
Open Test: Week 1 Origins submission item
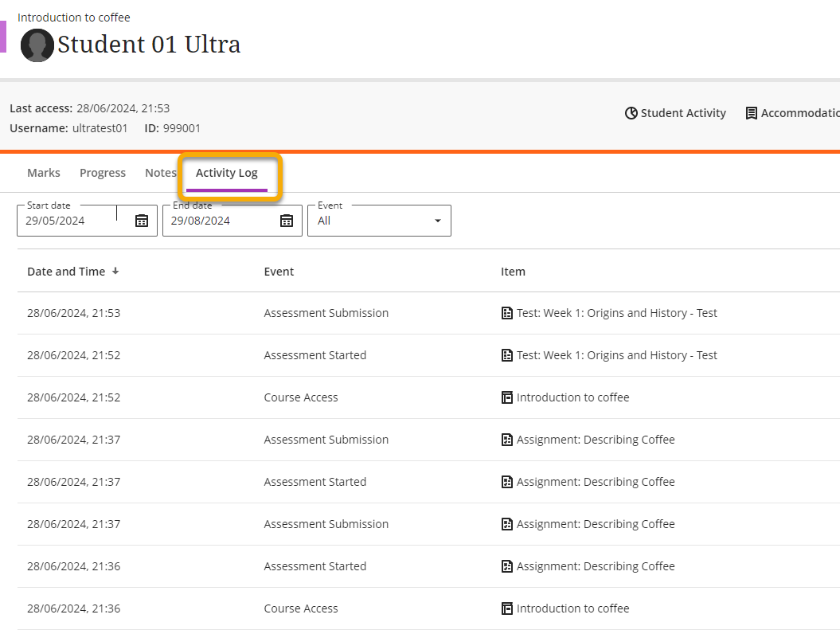point(616,313)
